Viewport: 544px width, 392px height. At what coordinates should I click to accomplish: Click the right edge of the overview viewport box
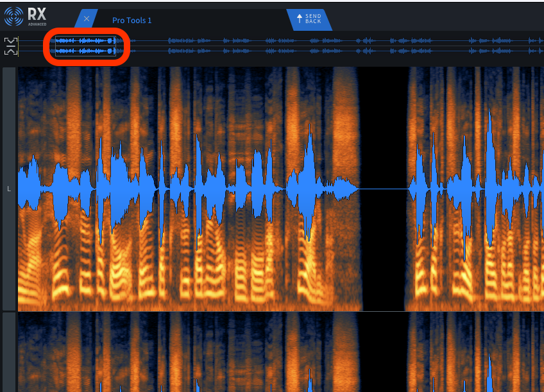[x=115, y=46]
